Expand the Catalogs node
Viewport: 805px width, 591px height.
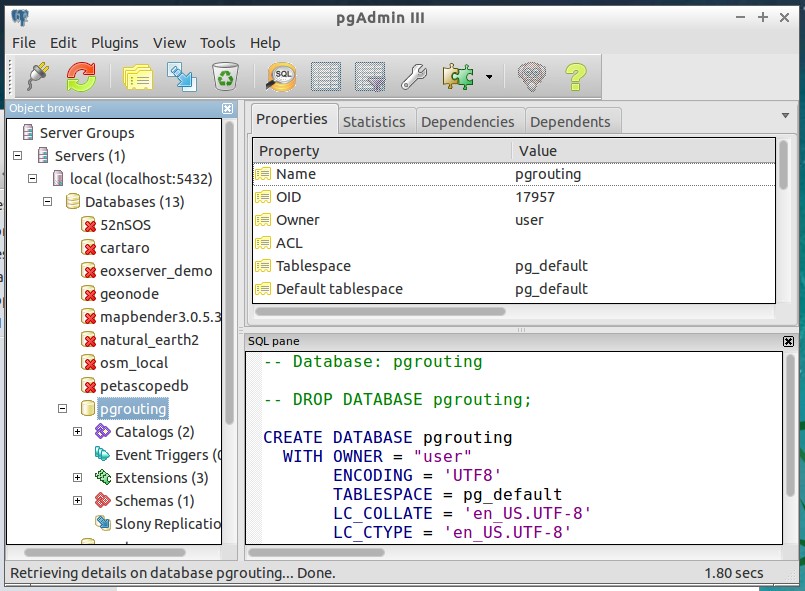pos(77,432)
